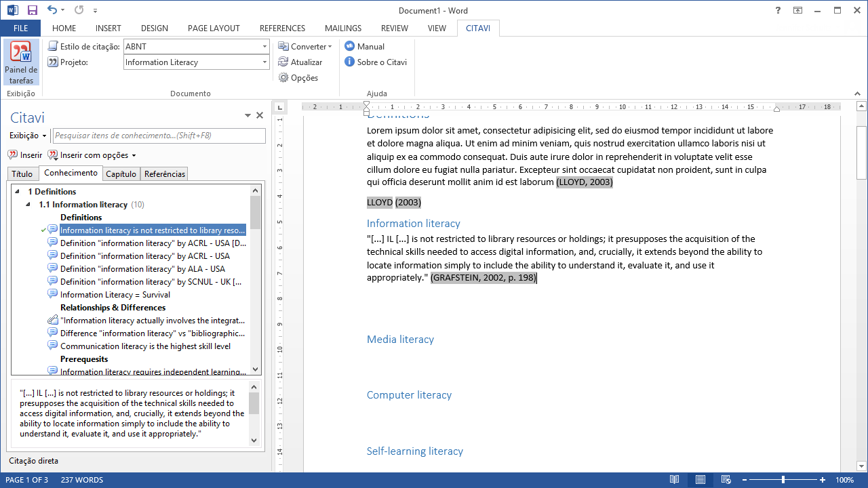Screen dimensions: 868x488
Task: Collapse the 1 Definitions tree node
Action: 18,192
